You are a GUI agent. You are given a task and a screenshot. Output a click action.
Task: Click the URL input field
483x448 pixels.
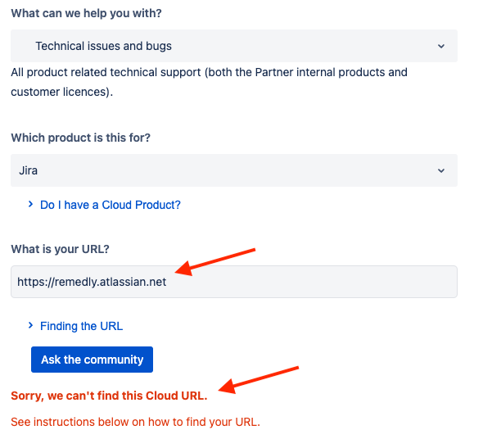pos(234,282)
